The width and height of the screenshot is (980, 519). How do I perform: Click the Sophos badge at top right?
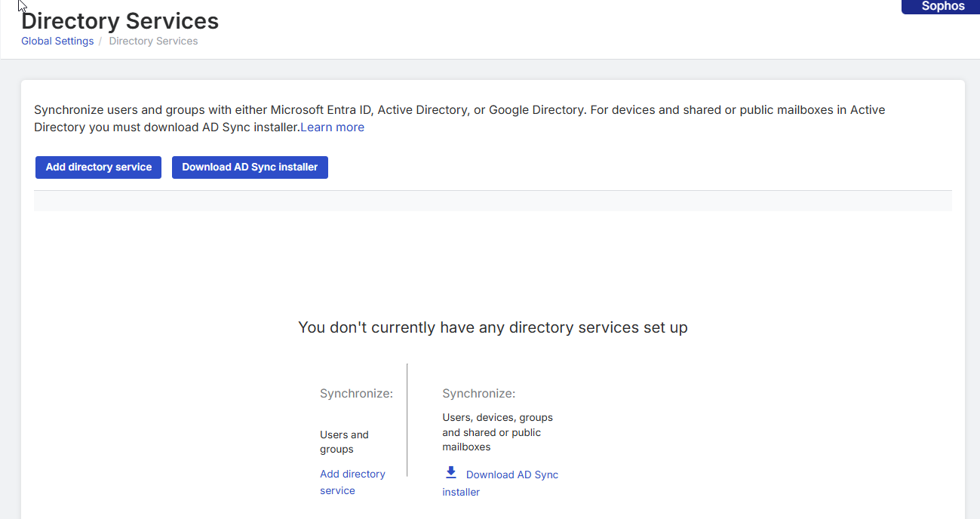tap(941, 7)
